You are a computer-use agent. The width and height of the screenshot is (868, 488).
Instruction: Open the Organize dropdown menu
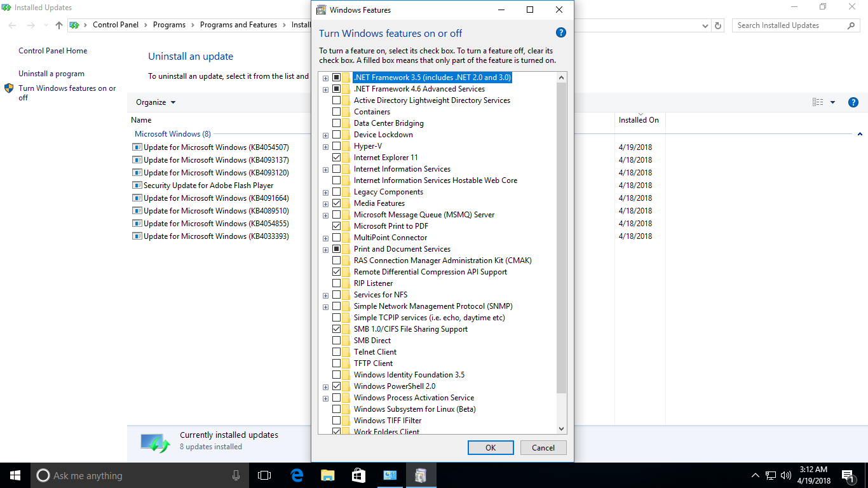(156, 102)
